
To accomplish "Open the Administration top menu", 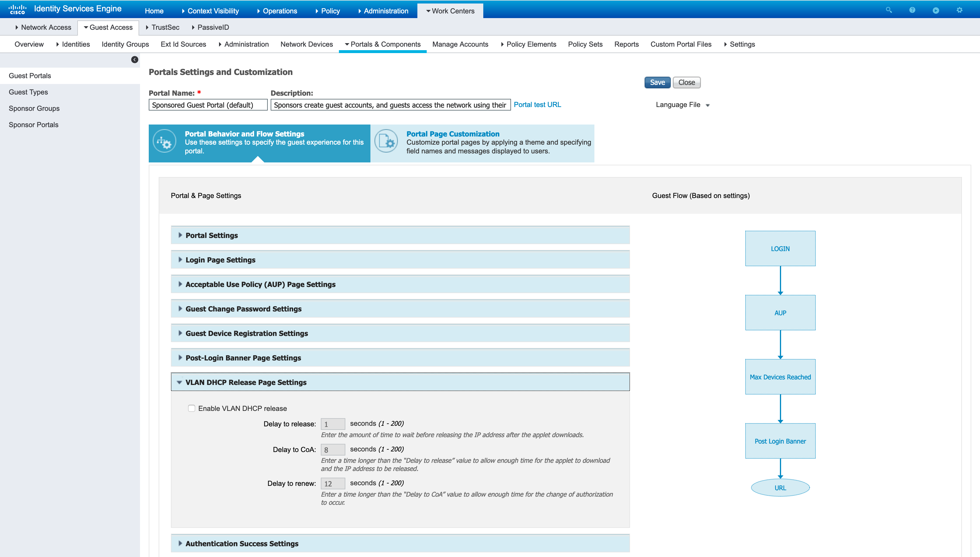I will click(x=383, y=11).
